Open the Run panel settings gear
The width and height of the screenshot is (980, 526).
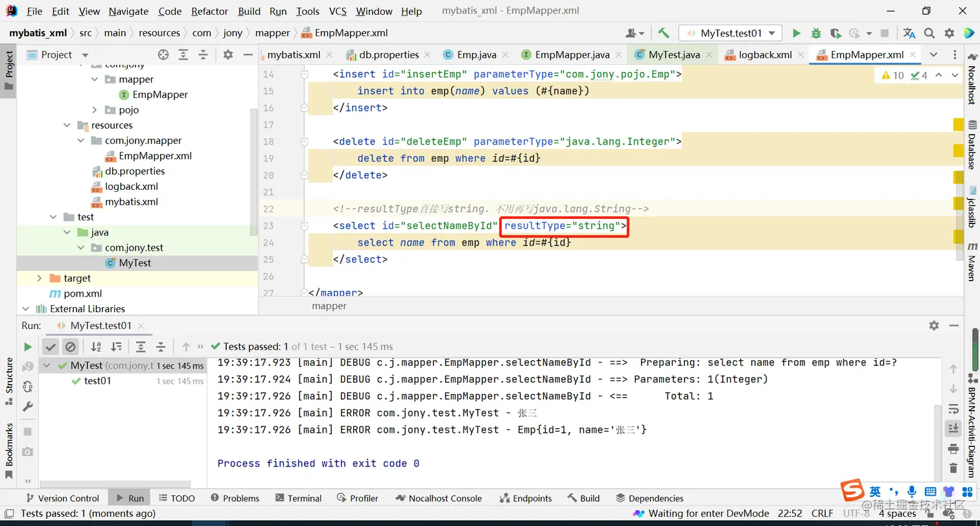pyautogui.click(x=934, y=326)
